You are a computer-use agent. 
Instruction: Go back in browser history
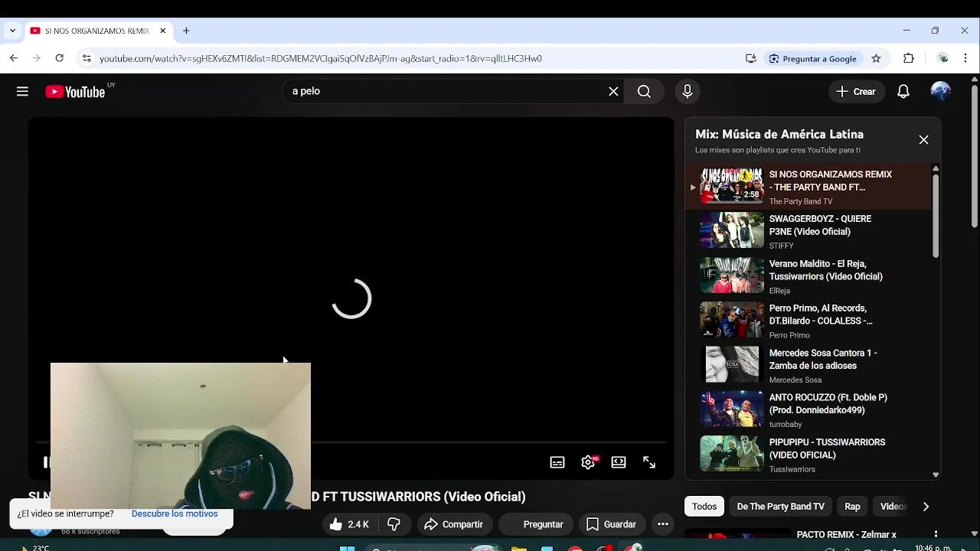[14, 58]
